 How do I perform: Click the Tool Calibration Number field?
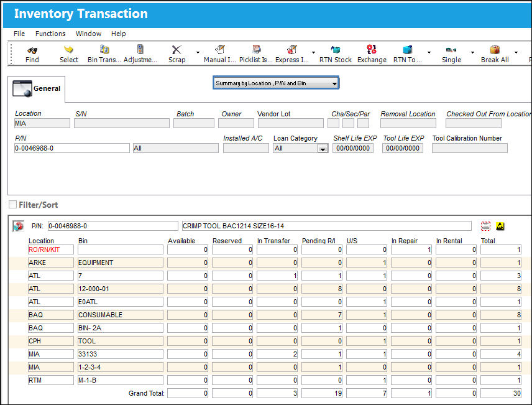[470, 148]
